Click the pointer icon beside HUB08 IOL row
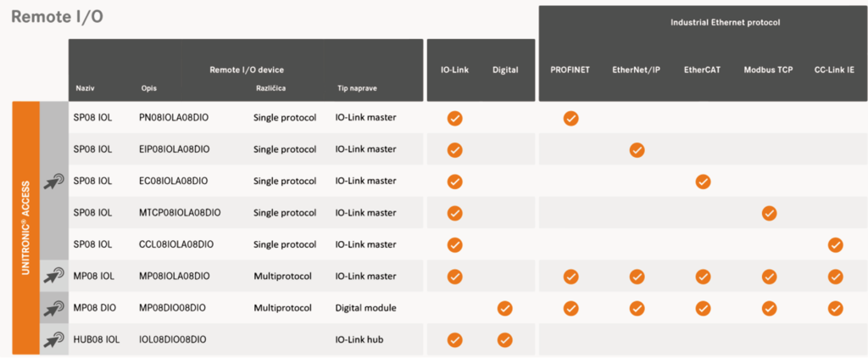The width and height of the screenshot is (868, 358). point(54,339)
